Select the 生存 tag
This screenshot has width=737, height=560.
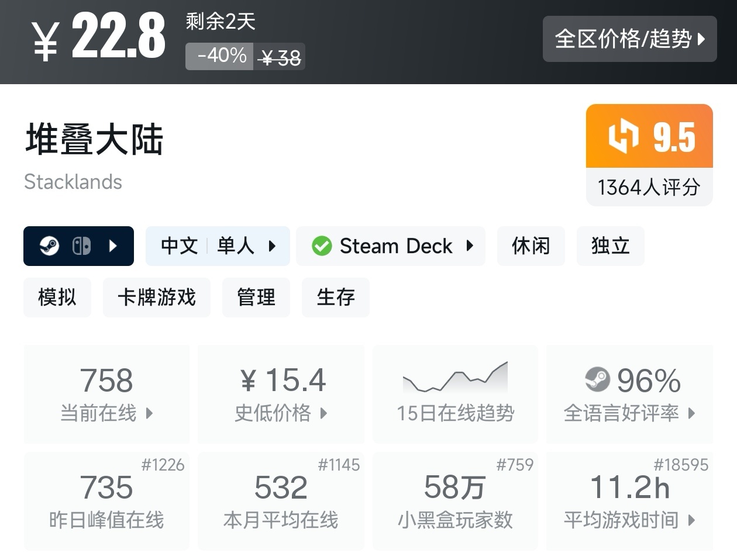coord(335,298)
